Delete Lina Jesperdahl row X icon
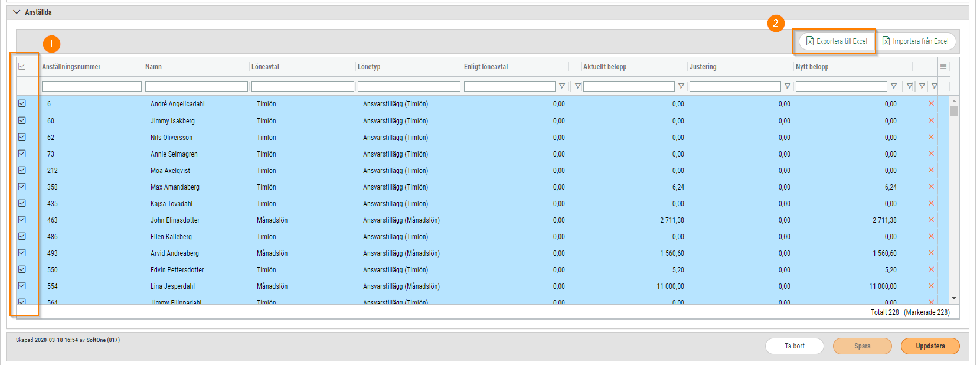The width and height of the screenshot is (980, 365). coord(932,286)
